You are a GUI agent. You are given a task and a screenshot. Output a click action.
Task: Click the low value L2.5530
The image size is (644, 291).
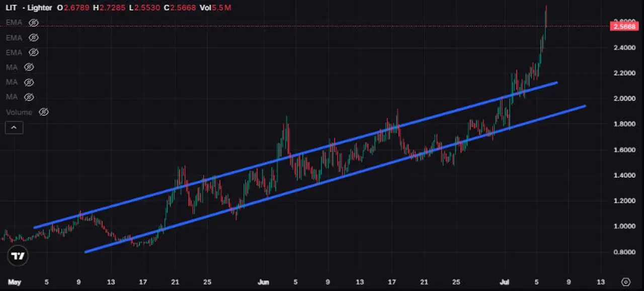point(145,8)
